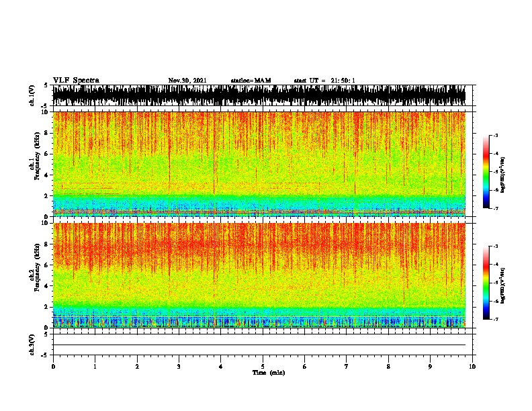Click the "2" kHz tick of ch.2 spectrogram
This screenshot has width=532, height=411.
pos(48,307)
